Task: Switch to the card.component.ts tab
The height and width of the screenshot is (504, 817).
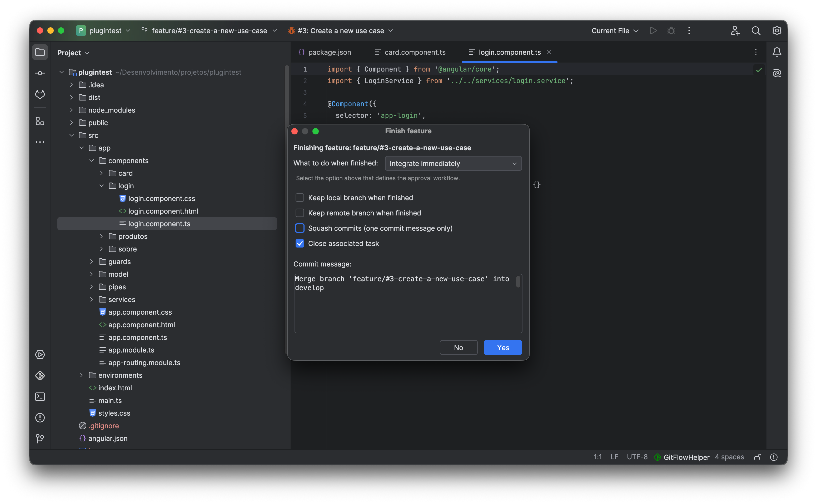Action: coord(410,52)
